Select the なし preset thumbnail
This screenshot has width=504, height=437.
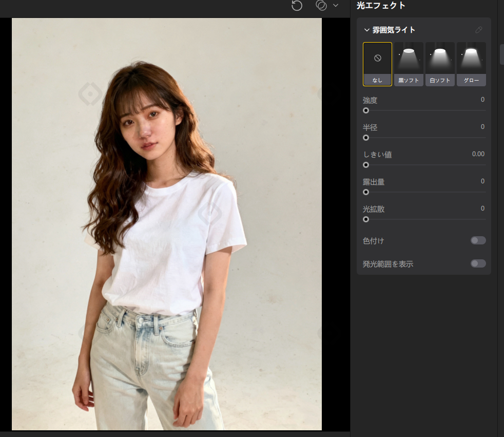[x=377, y=64]
